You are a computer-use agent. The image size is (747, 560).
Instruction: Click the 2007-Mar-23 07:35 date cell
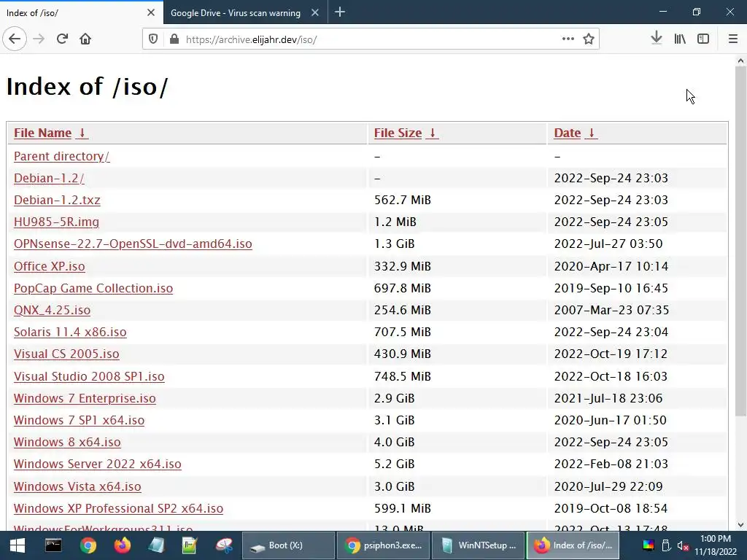pyautogui.click(x=638, y=310)
